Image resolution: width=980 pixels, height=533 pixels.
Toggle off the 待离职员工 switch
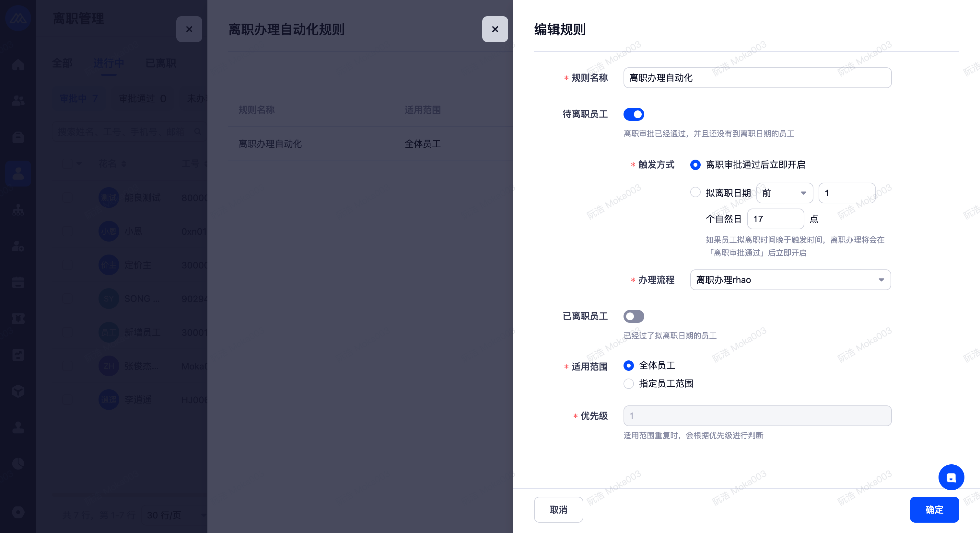click(x=634, y=114)
